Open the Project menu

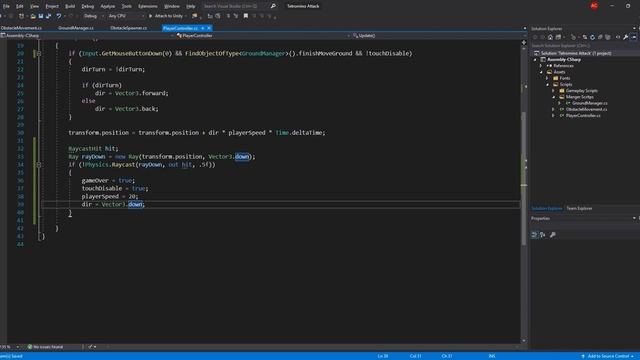coord(52,6)
